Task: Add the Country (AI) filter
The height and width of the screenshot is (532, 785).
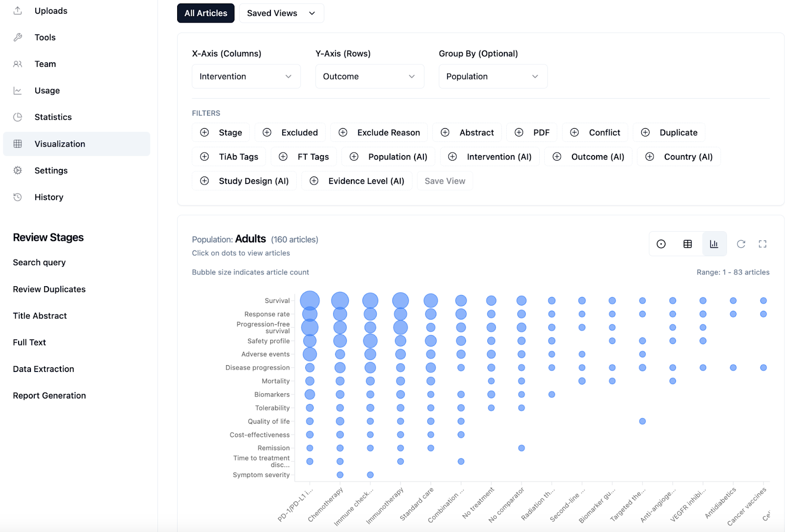Action: click(679, 157)
